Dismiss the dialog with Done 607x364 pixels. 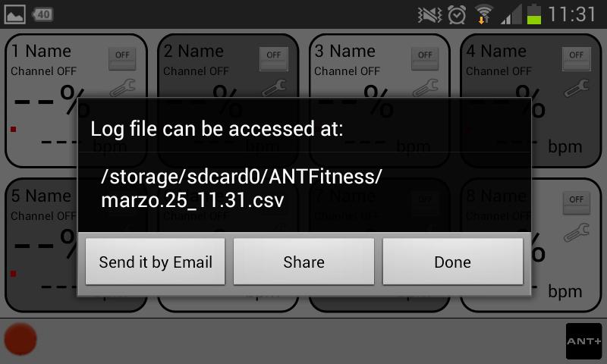click(453, 262)
